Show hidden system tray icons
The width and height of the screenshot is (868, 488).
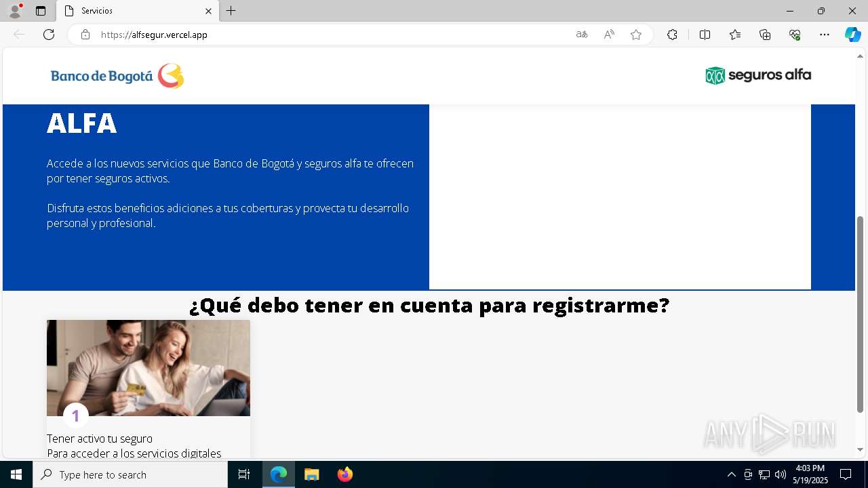click(x=731, y=474)
